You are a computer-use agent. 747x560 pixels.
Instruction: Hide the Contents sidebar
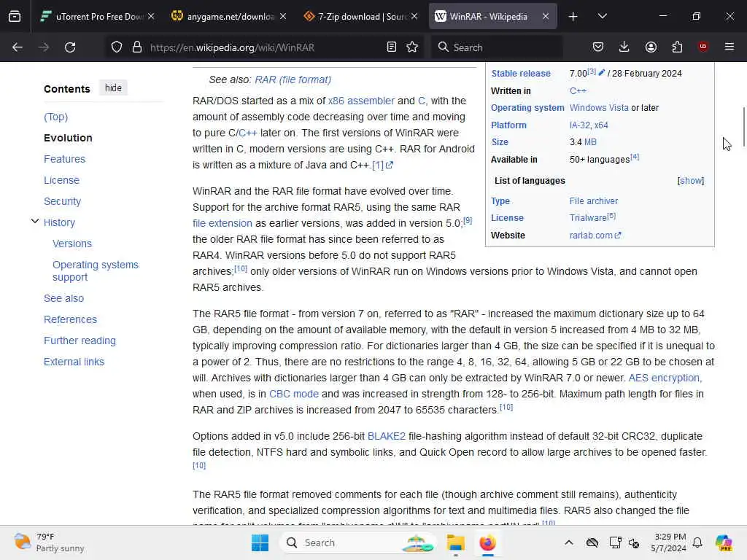(x=113, y=88)
